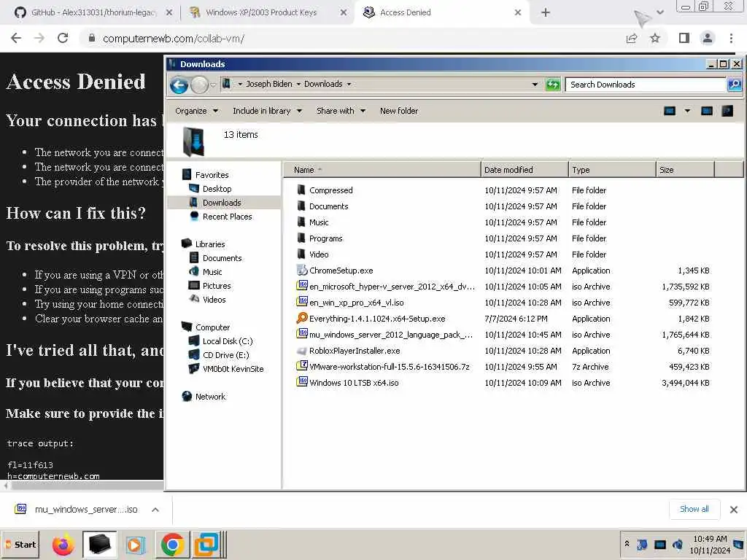Switch to Windows XP/2003 Product Keys tab
747x560 pixels.
click(267, 12)
